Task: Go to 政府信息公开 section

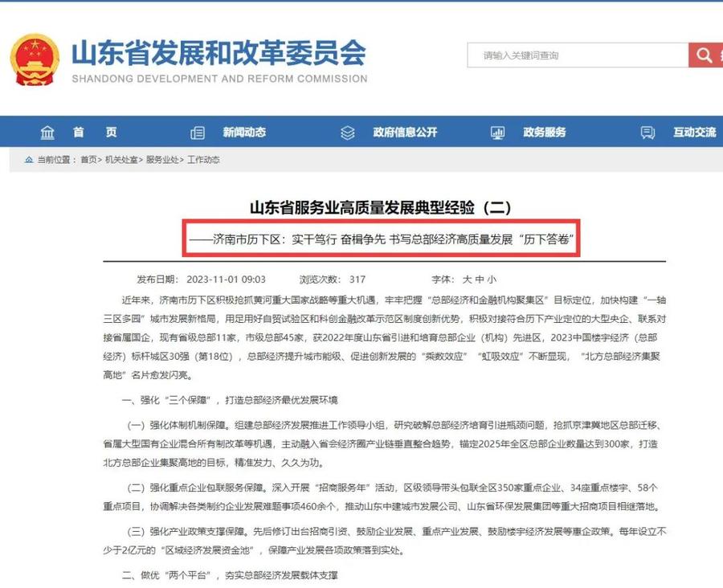Action: click(x=405, y=133)
